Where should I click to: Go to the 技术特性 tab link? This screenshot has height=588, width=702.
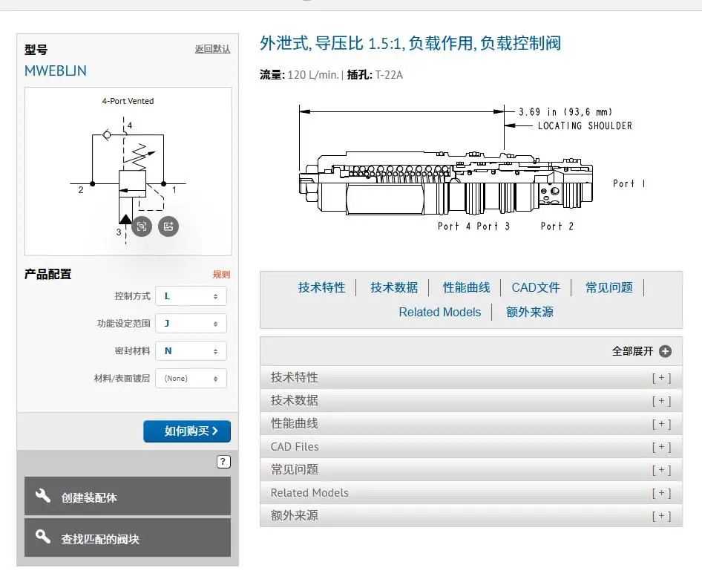tap(322, 287)
